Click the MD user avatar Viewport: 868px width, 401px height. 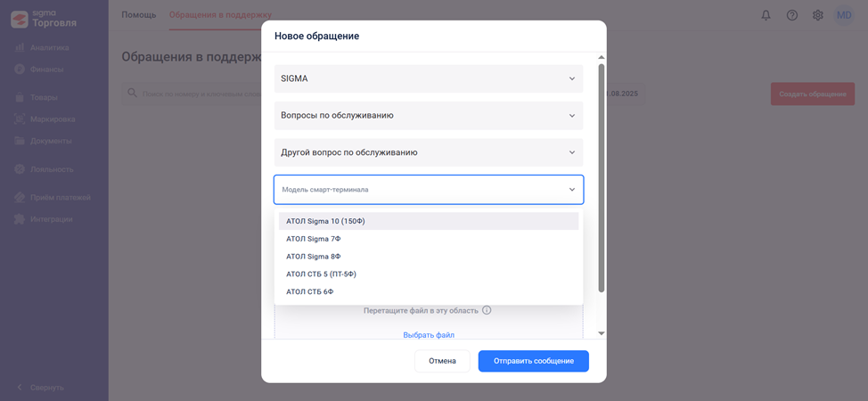843,15
